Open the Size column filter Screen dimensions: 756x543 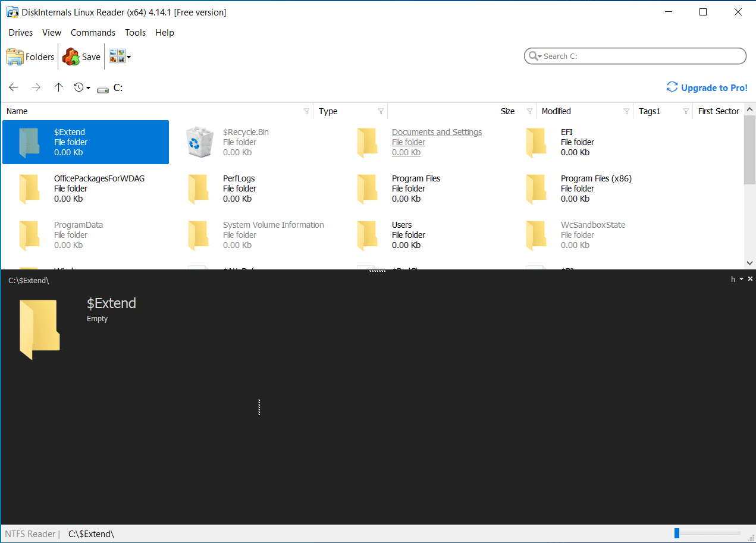coord(529,111)
